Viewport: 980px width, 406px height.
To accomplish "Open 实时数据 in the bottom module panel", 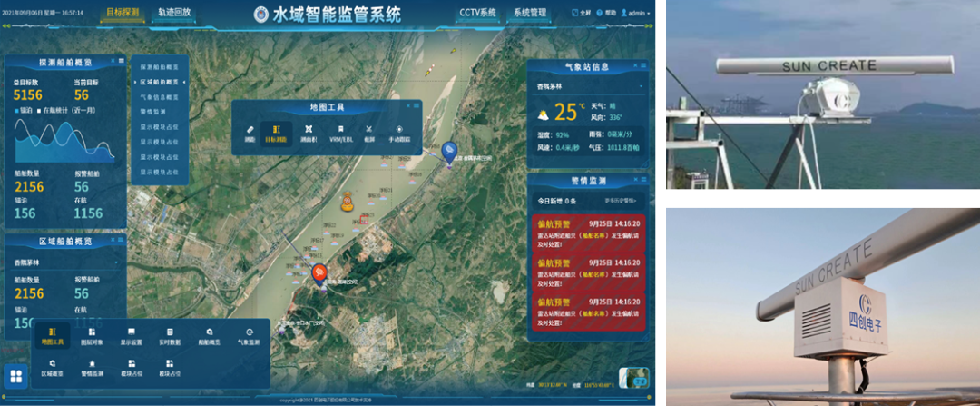I will [x=171, y=336].
